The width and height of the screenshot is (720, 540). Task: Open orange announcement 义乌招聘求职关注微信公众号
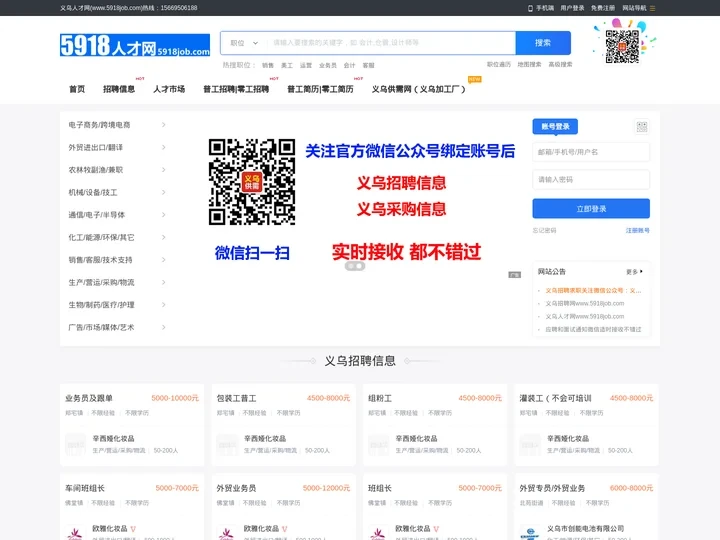click(x=593, y=291)
